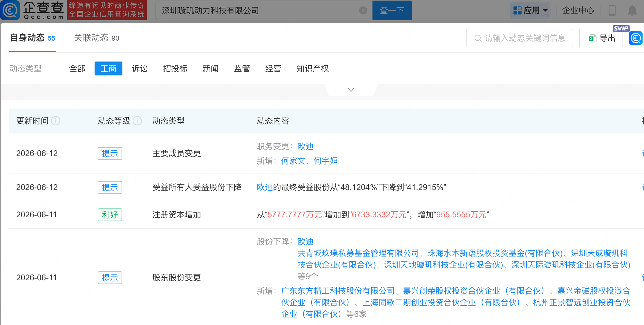644x325 pixels.
Task: Select the 知识产权 dynamic type filter
Action: pyautogui.click(x=313, y=68)
